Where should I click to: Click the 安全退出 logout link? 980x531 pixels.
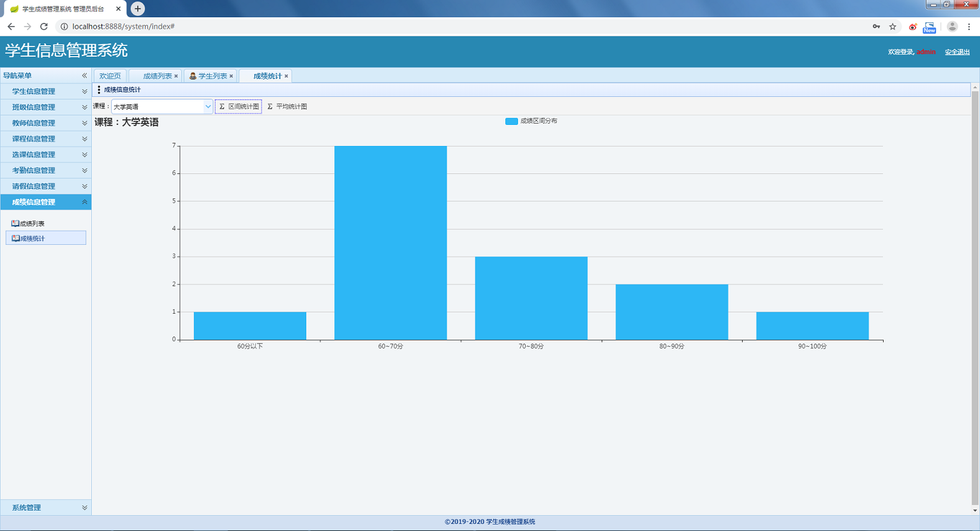[957, 52]
